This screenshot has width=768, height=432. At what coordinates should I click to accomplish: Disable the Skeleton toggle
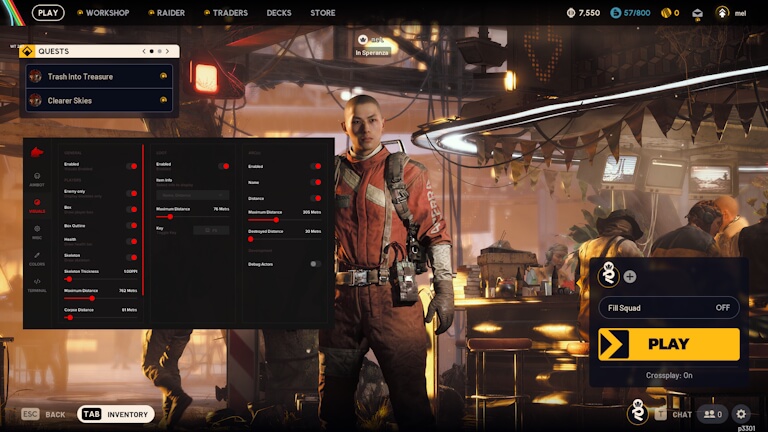pyautogui.click(x=131, y=256)
